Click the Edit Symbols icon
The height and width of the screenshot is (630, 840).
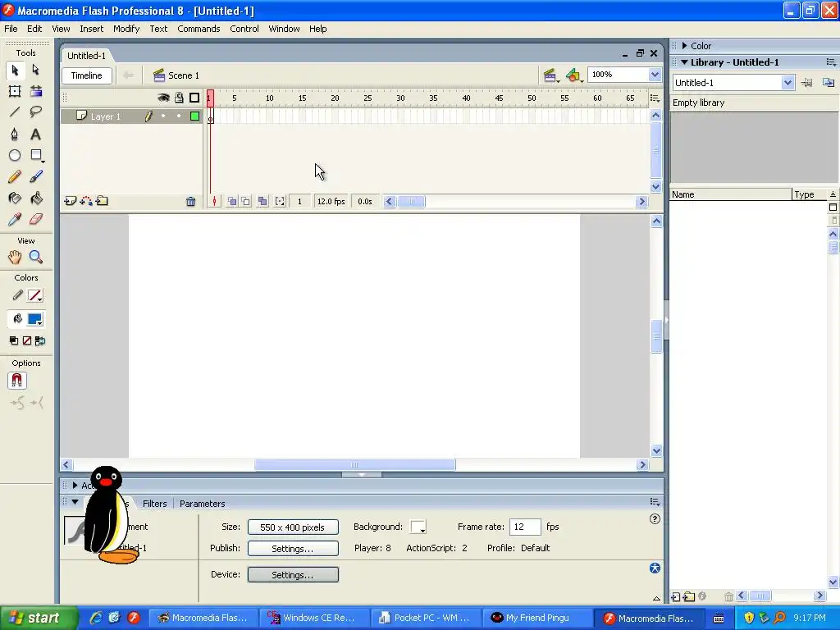click(573, 75)
